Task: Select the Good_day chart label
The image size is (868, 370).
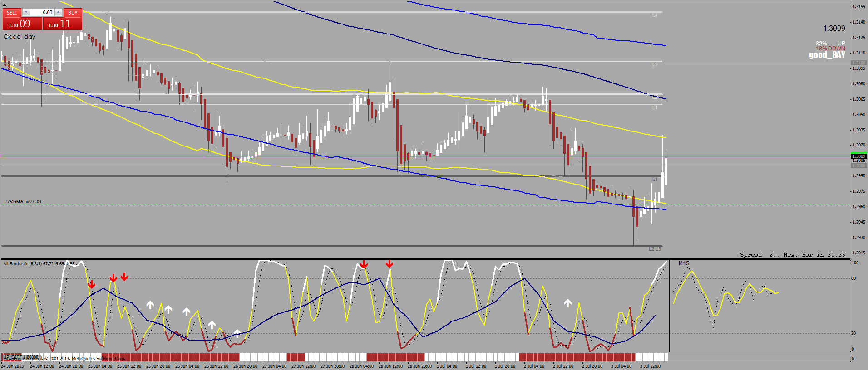Action: [20, 37]
